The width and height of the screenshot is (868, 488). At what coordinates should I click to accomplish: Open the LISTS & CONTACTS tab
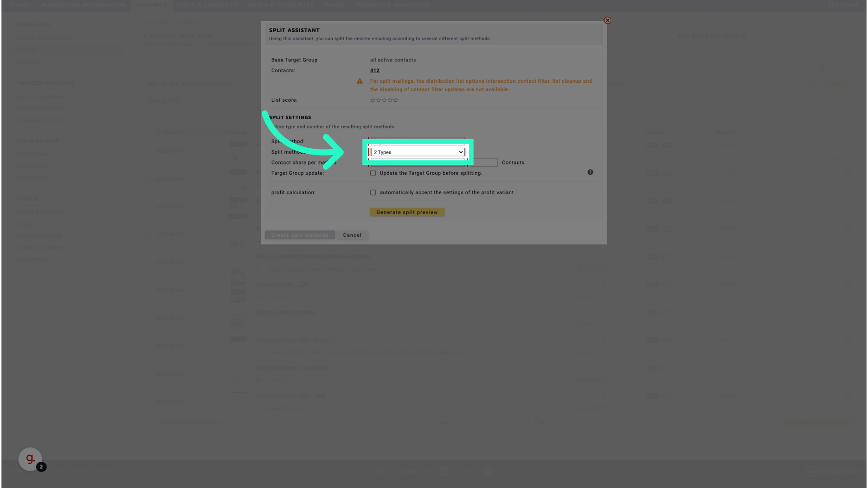click(207, 5)
